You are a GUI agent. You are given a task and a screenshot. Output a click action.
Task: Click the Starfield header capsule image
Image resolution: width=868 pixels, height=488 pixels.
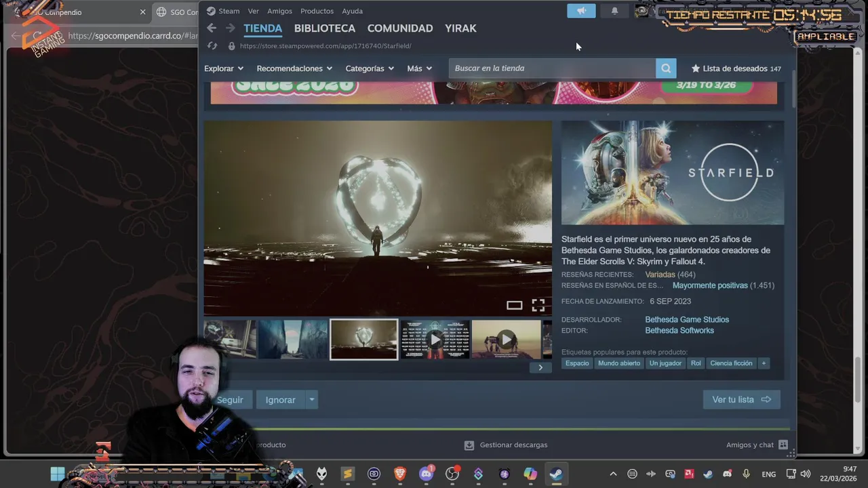(x=673, y=173)
